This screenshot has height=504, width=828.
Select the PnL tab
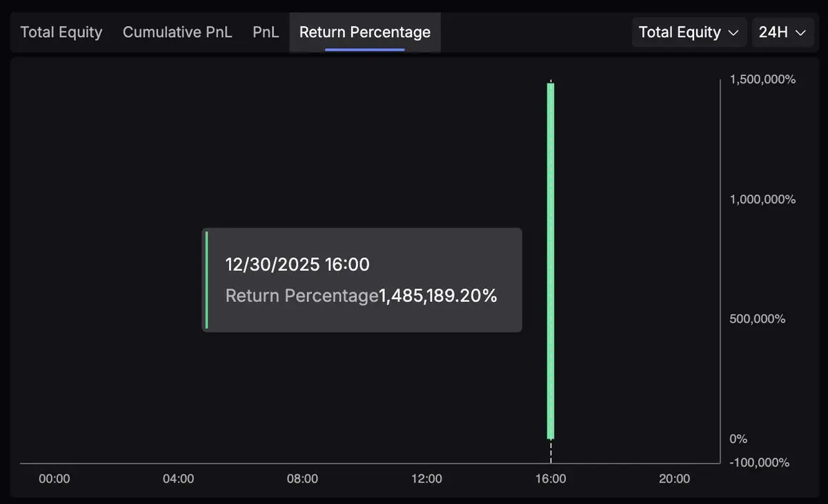[266, 32]
